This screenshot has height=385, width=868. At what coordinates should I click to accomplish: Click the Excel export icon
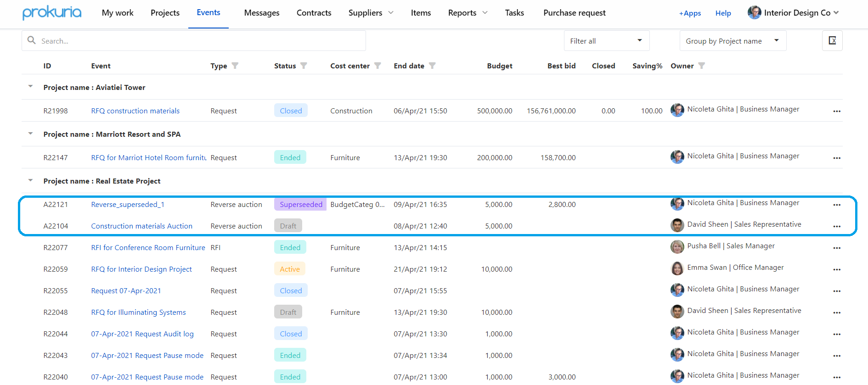point(832,41)
